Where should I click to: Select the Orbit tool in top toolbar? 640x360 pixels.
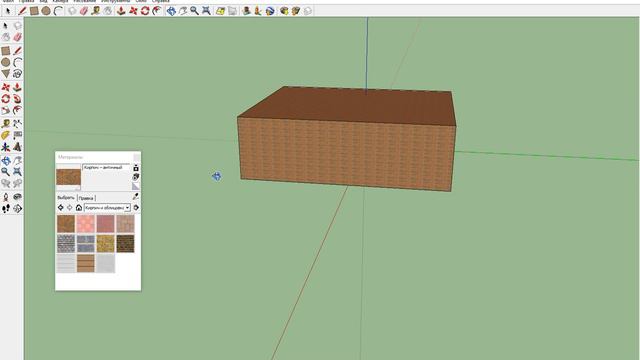[171, 11]
